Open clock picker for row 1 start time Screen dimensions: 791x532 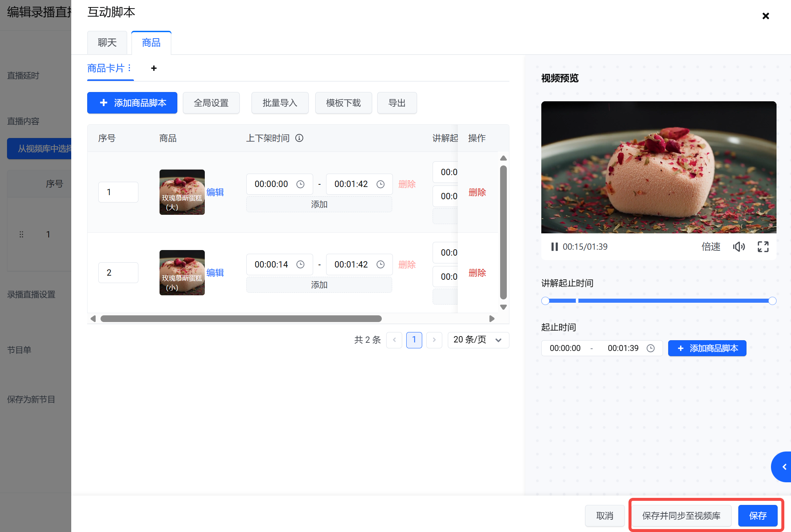click(300, 184)
